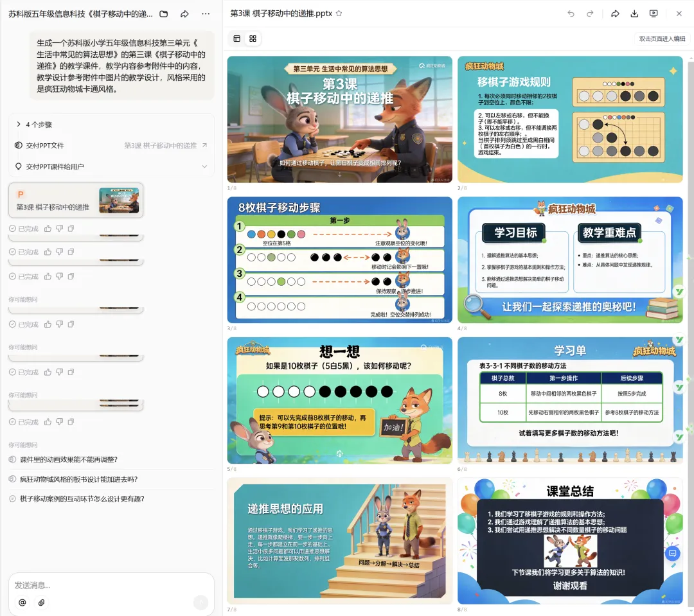Redo the edit in the pptx viewer
Image resolution: width=694 pixels, height=616 pixels.
click(590, 13)
